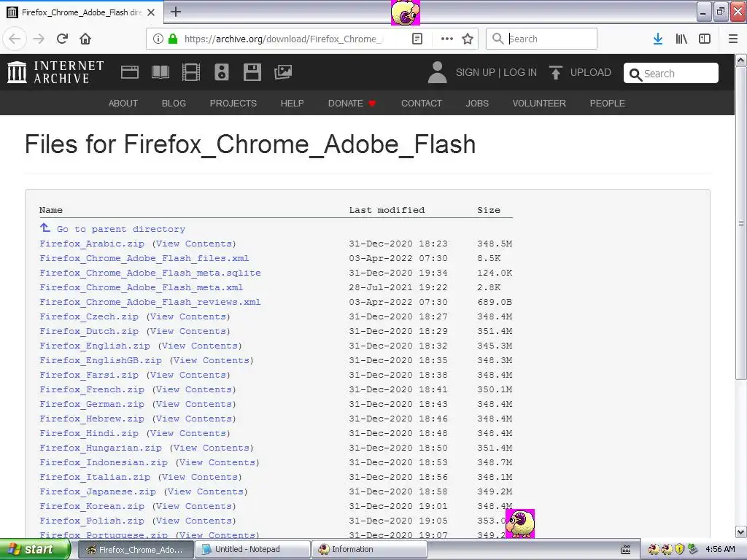Image resolution: width=747 pixels, height=560 pixels.
Task: Toggle the Firefox sidebar icon
Action: pos(705,39)
